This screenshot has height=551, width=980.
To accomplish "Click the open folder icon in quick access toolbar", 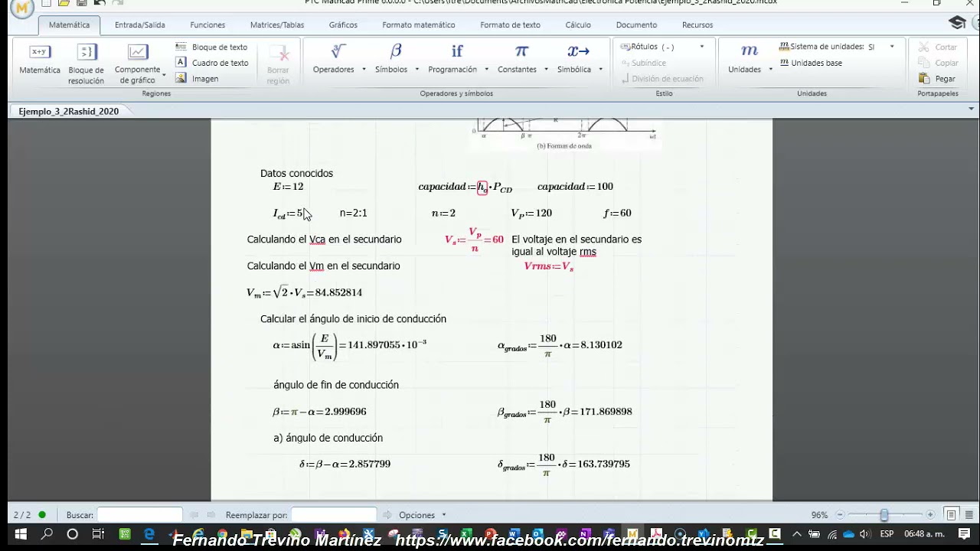I will pyautogui.click(x=64, y=3).
